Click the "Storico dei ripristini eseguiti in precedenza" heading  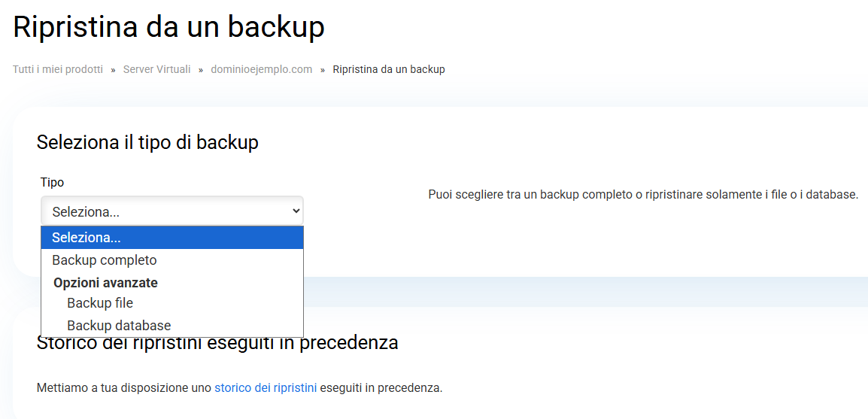(x=217, y=345)
